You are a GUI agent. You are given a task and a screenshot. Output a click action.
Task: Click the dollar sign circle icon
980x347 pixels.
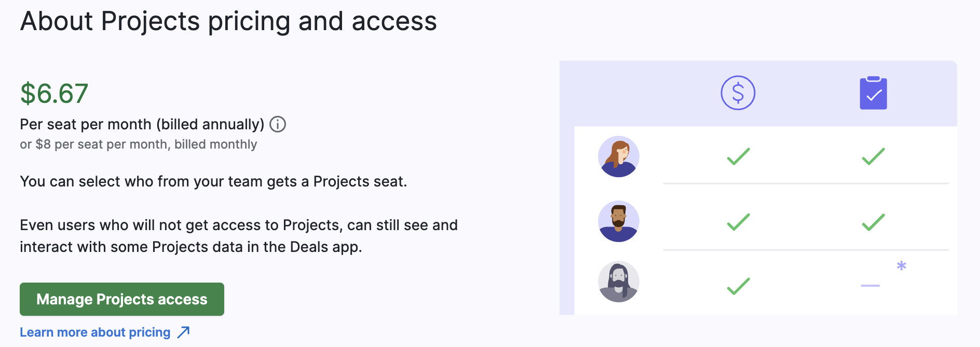coord(738,93)
